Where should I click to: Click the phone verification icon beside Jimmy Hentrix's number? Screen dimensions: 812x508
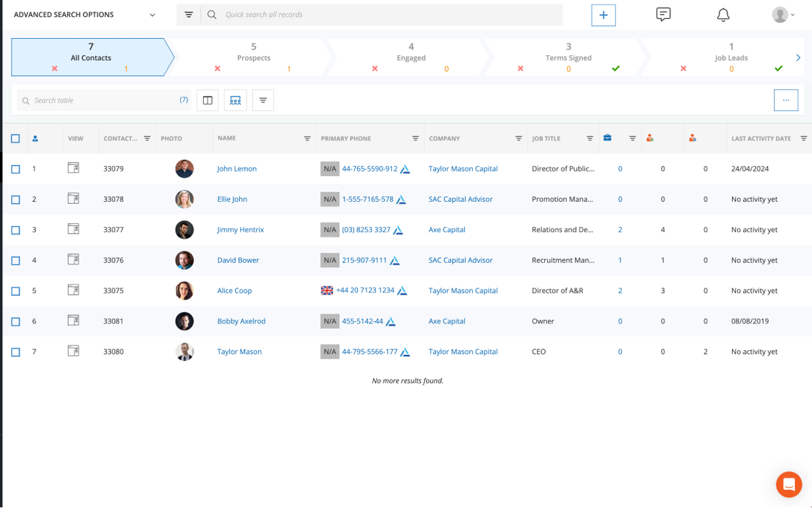click(x=398, y=230)
